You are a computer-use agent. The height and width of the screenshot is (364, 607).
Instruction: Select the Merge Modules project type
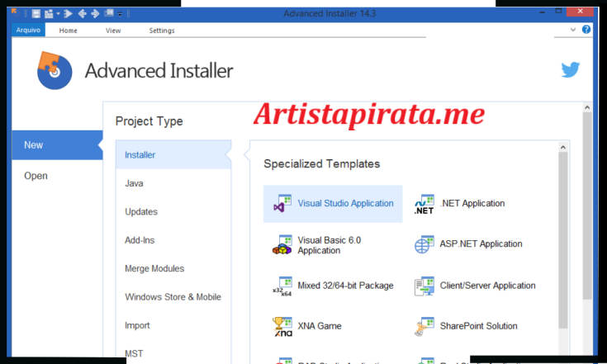[173, 268]
